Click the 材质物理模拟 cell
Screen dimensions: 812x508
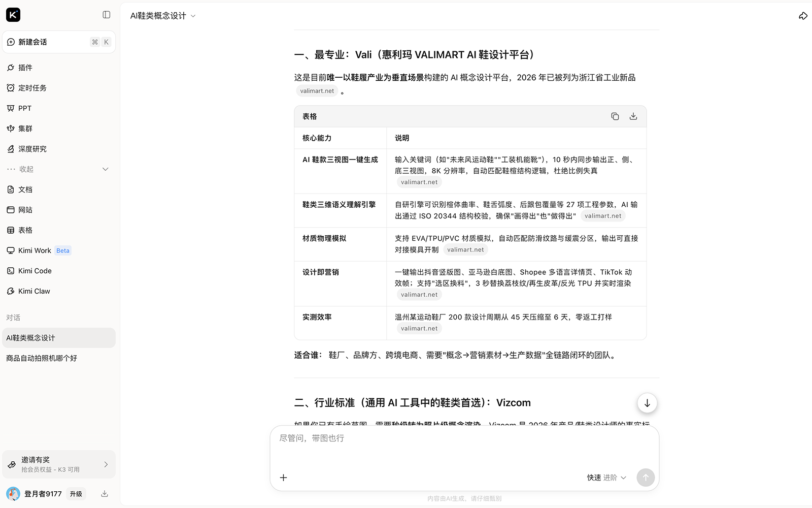[341, 244]
